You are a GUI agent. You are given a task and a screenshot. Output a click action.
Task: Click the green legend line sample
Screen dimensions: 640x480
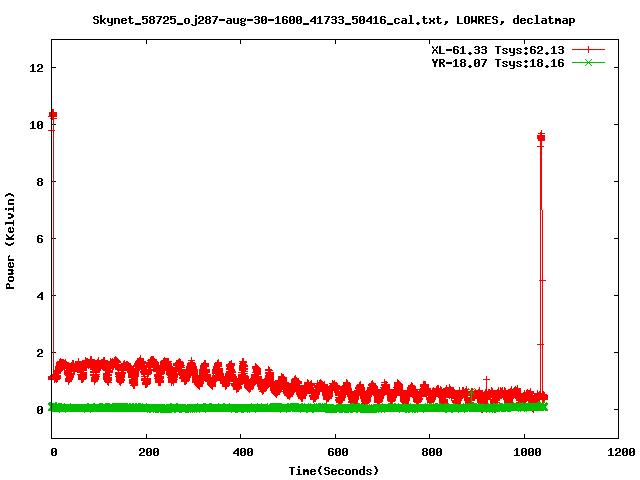[588, 63]
